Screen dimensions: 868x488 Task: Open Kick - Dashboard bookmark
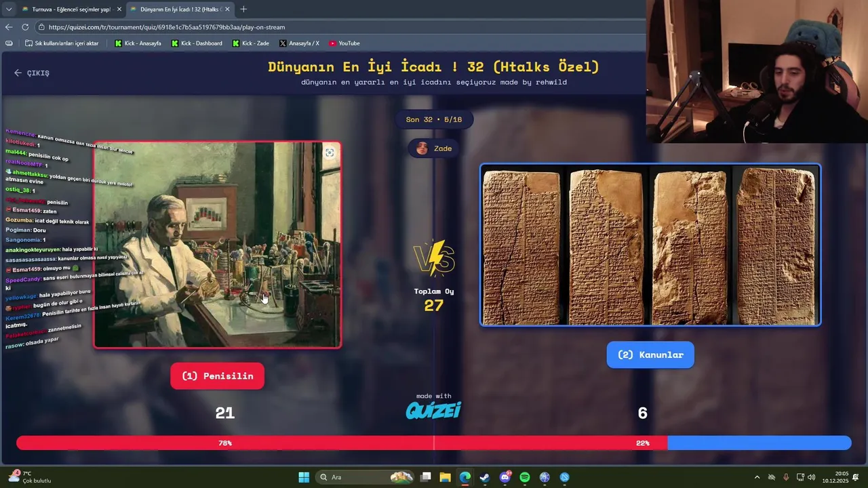tap(197, 43)
